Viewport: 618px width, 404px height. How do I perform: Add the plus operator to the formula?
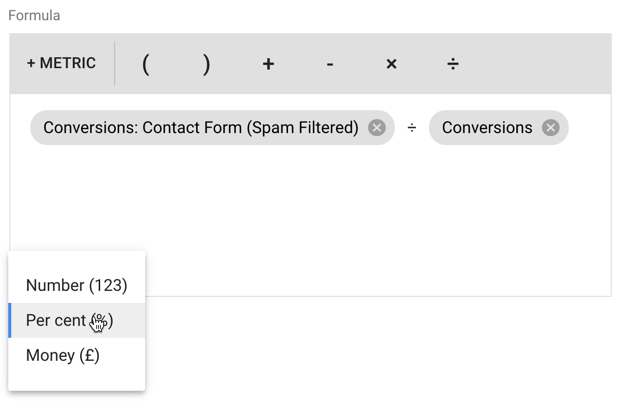268,64
